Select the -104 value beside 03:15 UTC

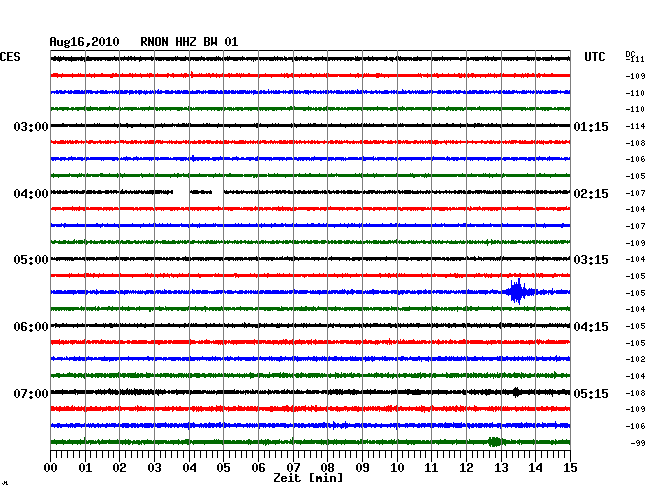635,259
